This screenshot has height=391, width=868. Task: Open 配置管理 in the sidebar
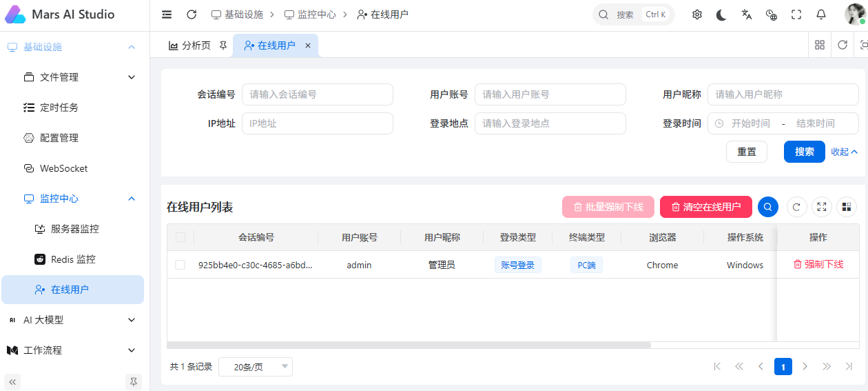[74, 138]
